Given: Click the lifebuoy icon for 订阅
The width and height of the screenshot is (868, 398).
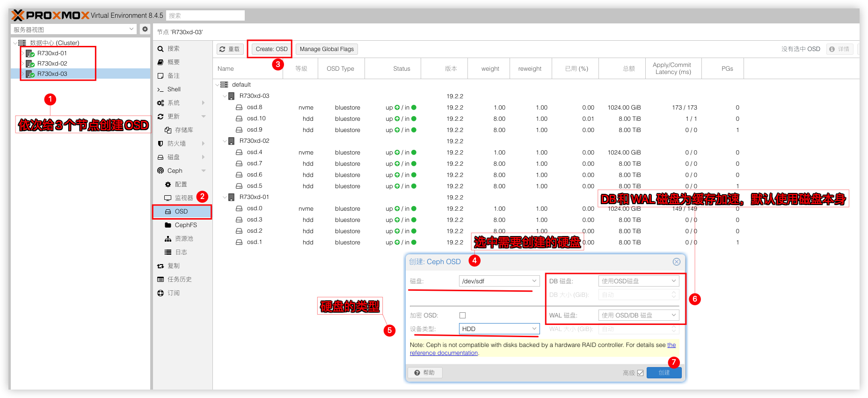Looking at the screenshot, I should point(160,293).
